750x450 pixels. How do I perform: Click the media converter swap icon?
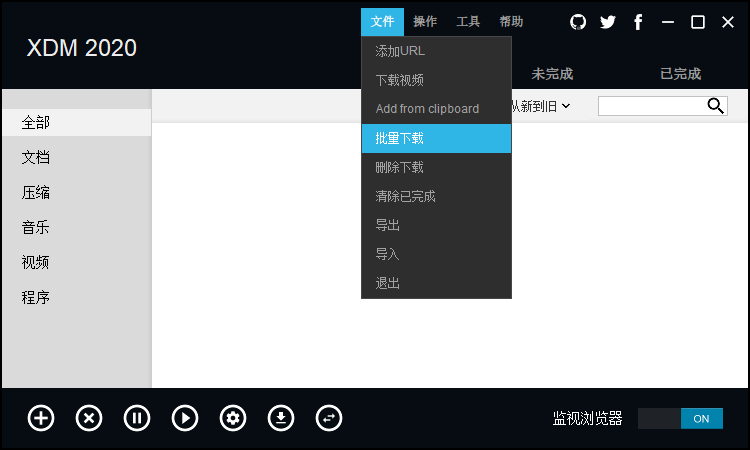[329, 418]
